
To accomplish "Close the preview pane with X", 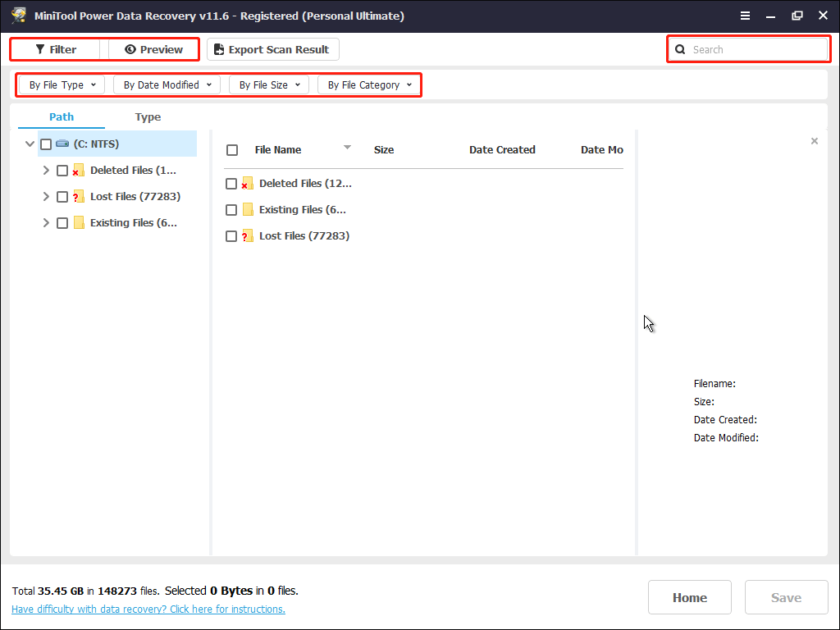I will [x=815, y=141].
